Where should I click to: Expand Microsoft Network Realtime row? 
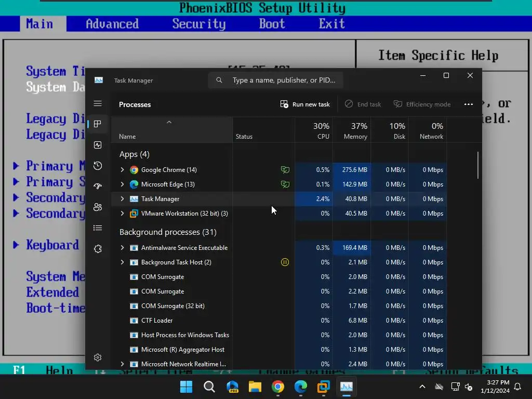click(x=123, y=364)
